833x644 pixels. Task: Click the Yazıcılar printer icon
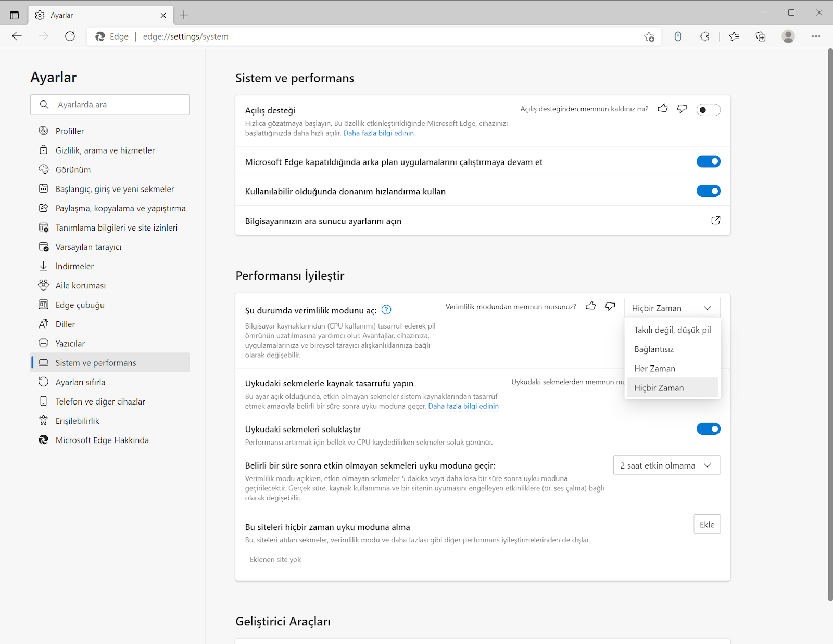[x=44, y=343]
